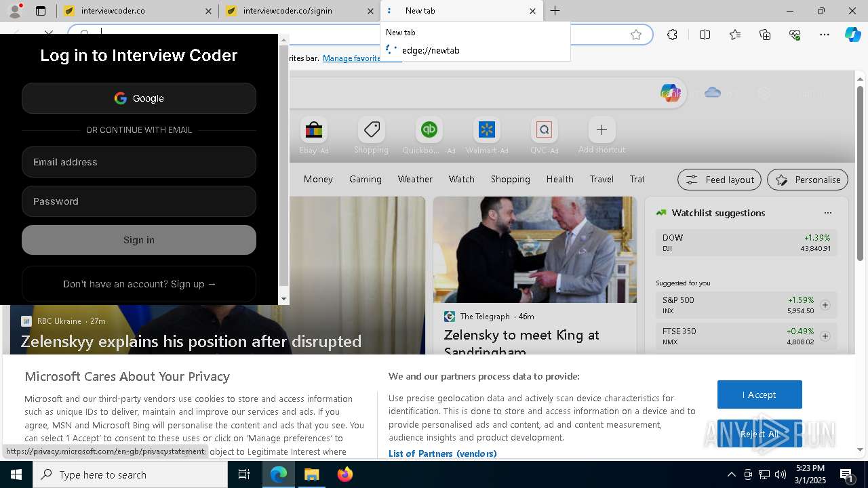Open the tab actions menu icon
The width and height of the screenshot is (868, 488).
(41, 11)
